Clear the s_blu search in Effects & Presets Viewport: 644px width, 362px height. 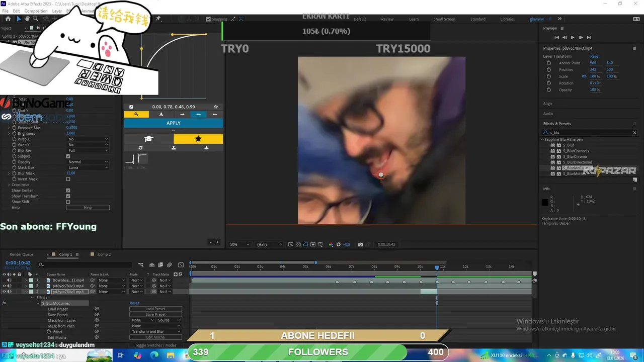pyautogui.click(x=634, y=133)
